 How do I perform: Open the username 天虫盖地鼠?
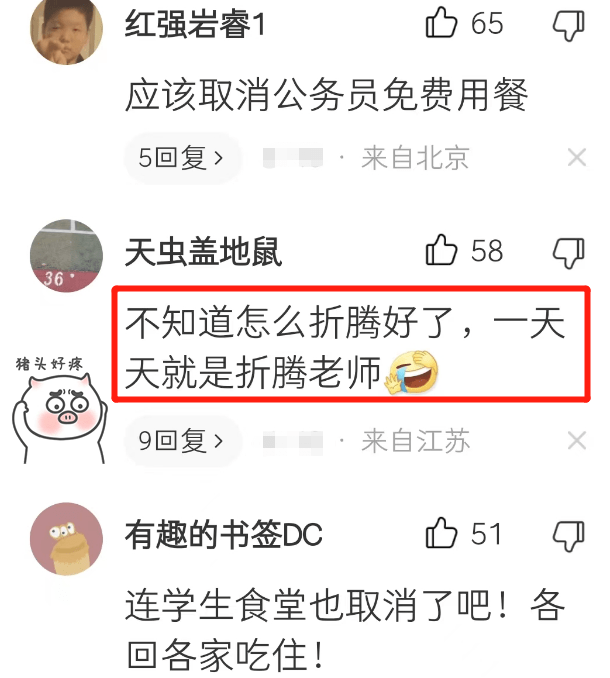click(x=204, y=252)
